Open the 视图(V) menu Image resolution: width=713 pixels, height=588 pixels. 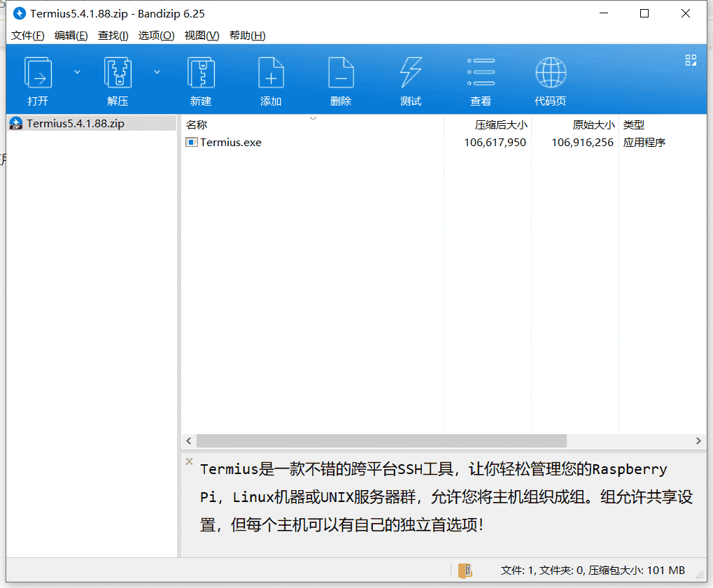[202, 36]
